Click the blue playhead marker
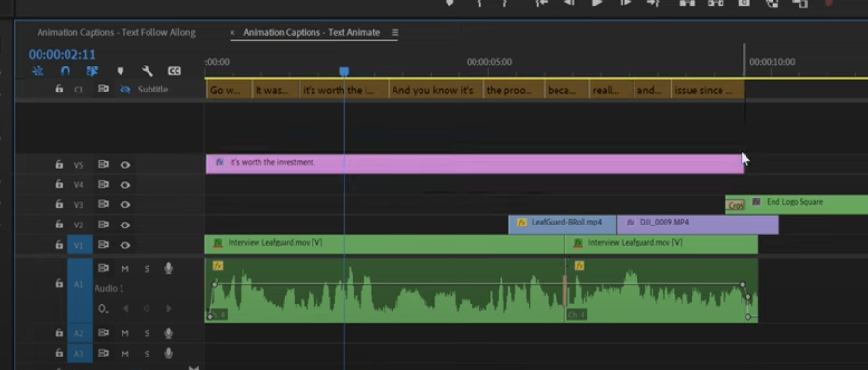 point(344,72)
